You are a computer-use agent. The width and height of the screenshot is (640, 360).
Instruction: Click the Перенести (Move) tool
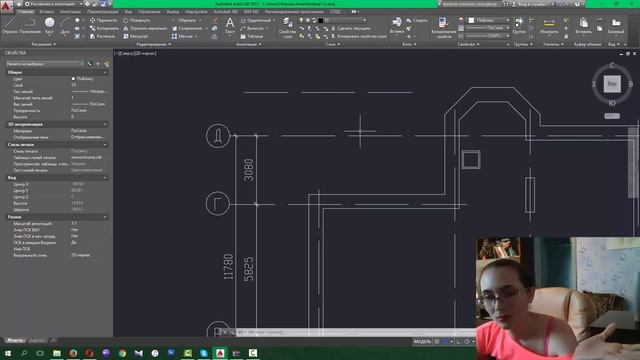pyautogui.click(x=103, y=20)
